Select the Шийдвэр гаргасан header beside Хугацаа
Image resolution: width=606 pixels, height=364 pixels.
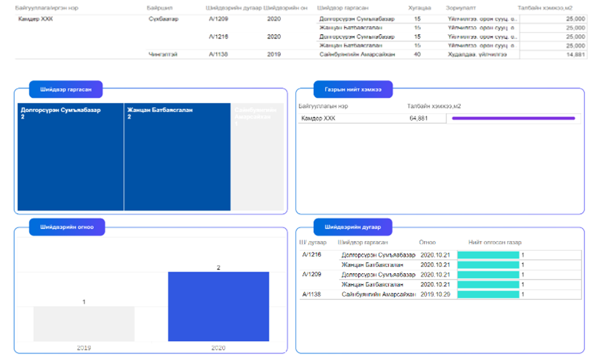(343, 7)
